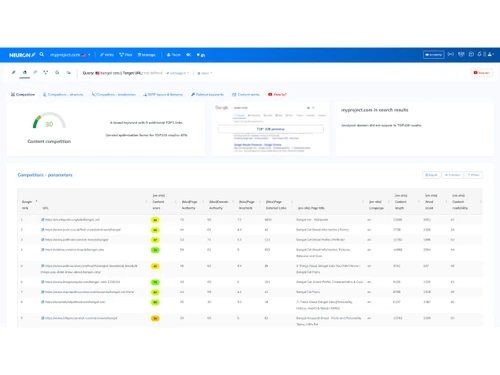Click the Competitors - parameters heading
Screen dimensions: 500x375
pos(45,175)
